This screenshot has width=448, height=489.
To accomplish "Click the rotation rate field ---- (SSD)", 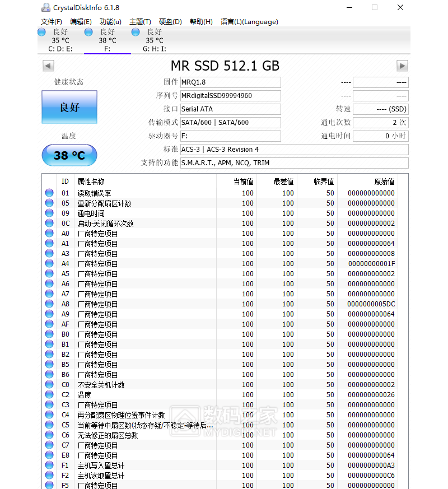I will pos(381,109).
